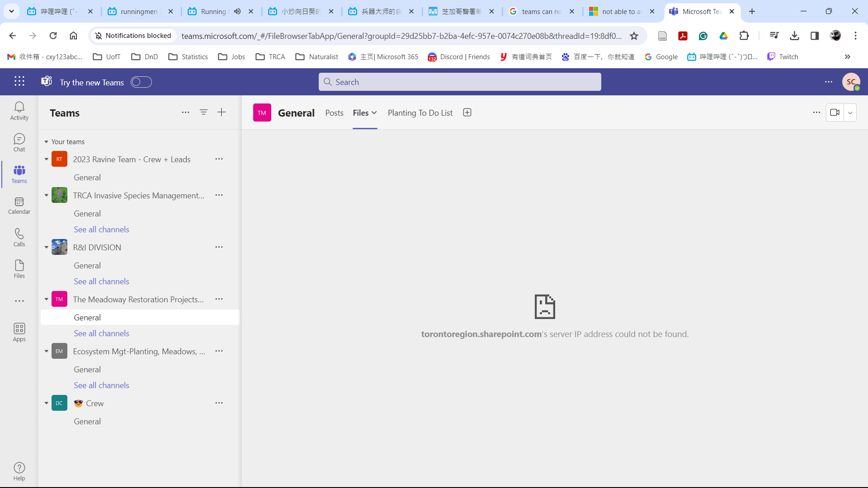Image resolution: width=868 pixels, height=488 pixels.
Task: Open the Apps store icon
Action: click(x=19, y=332)
